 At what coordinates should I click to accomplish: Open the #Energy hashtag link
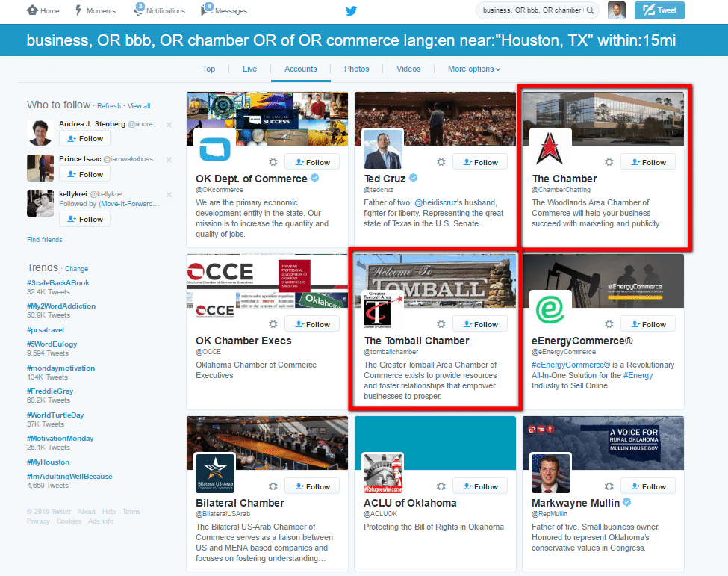[638, 375]
